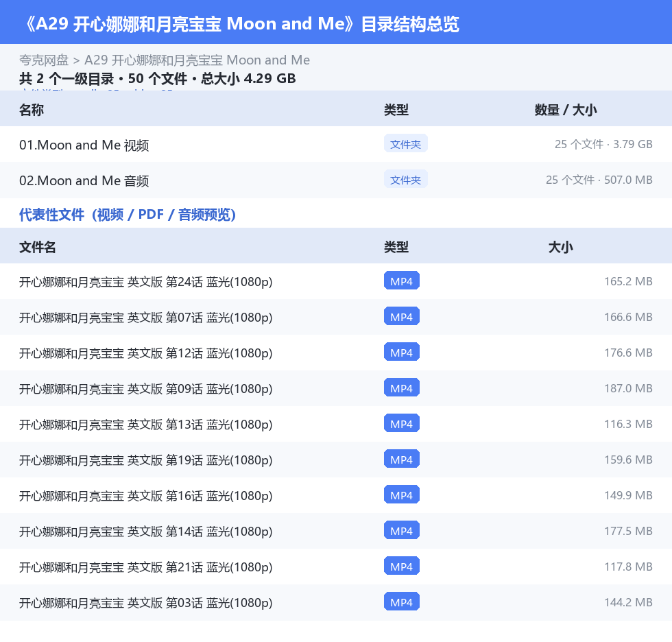
Task: Click the MP4 badge on the 第24话 row
Action: click(x=402, y=281)
